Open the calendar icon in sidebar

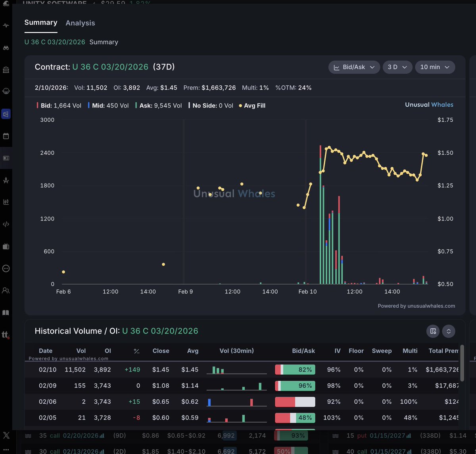point(6,136)
